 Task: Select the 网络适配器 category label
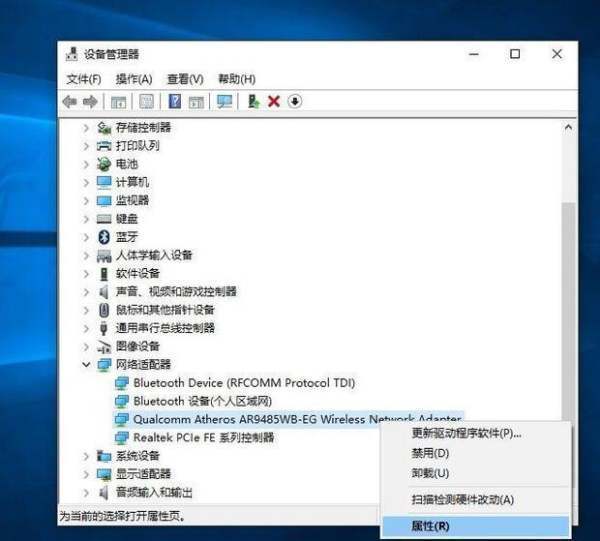click(x=143, y=365)
